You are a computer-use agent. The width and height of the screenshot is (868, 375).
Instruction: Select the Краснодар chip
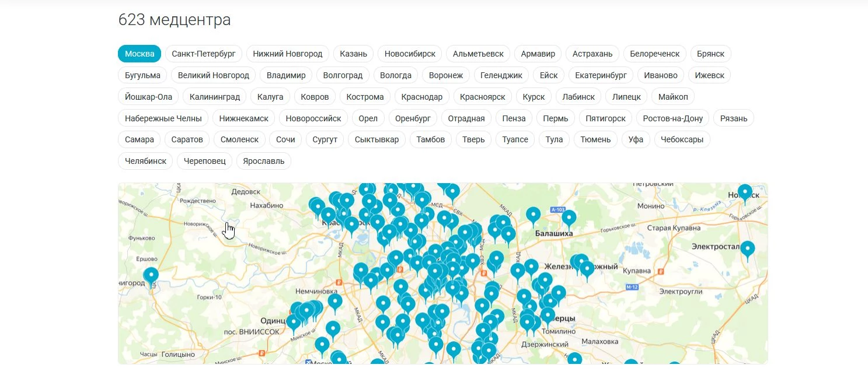(x=422, y=97)
